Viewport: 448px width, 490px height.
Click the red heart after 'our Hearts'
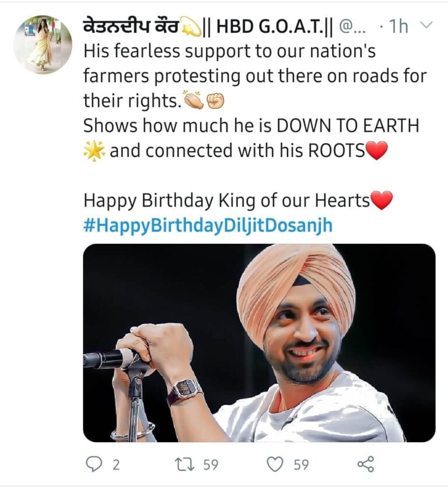[x=382, y=201]
